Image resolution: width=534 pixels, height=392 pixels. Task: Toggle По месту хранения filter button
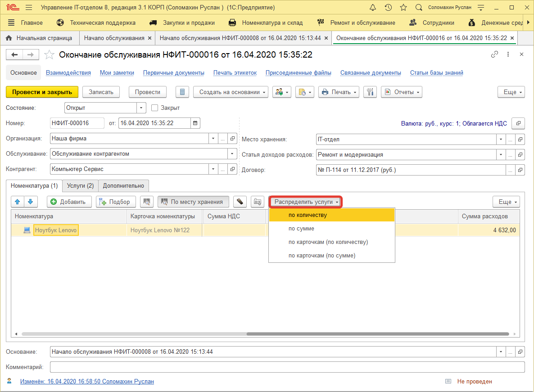(x=193, y=202)
